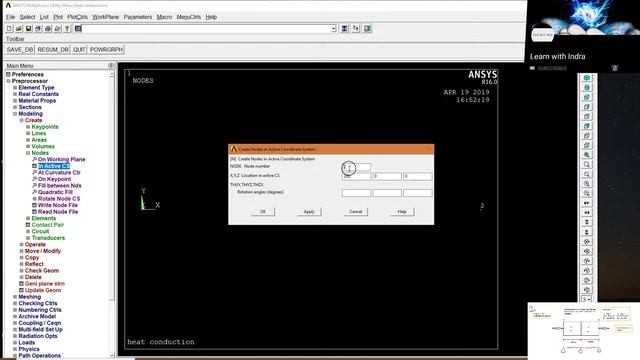Click Cancel in Create Nodes dialog
Image resolution: width=640 pixels, height=360 pixels.
[356, 211]
